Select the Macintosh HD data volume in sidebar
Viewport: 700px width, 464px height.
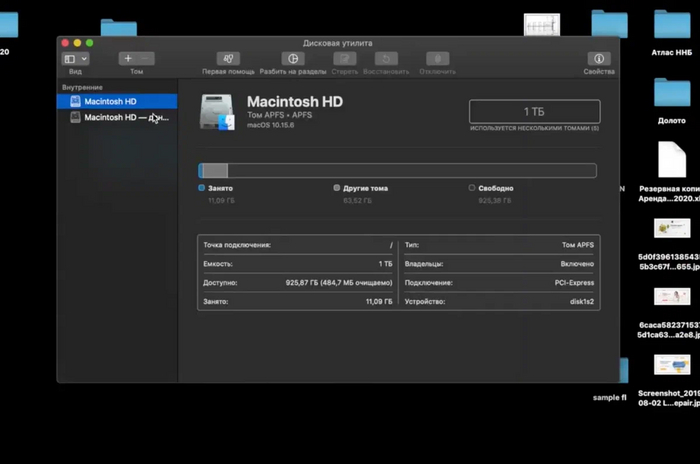coord(126,117)
